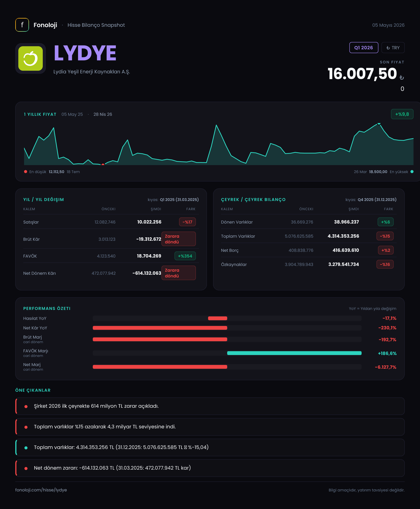Click the teal En yüksek legend dot

click(x=412, y=172)
